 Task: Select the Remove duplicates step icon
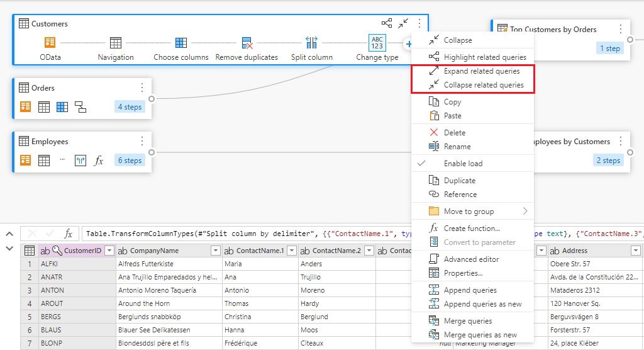pos(247,43)
